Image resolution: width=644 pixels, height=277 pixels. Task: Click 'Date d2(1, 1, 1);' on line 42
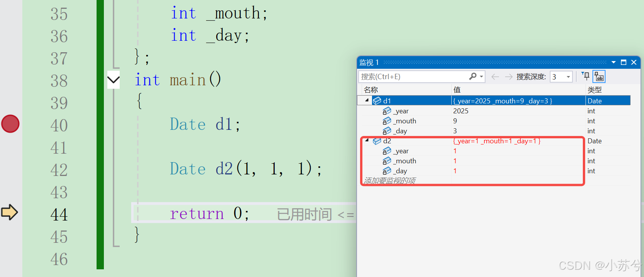pos(246,169)
